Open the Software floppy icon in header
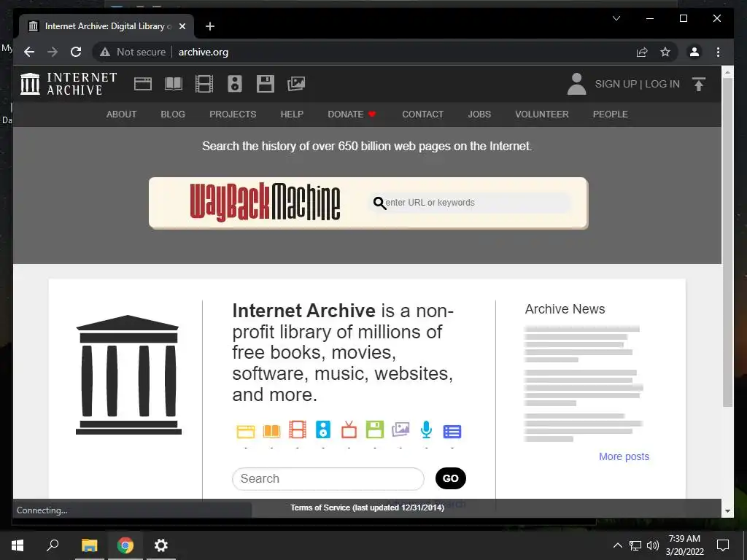The height and width of the screenshot is (560, 747). pos(266,84)
